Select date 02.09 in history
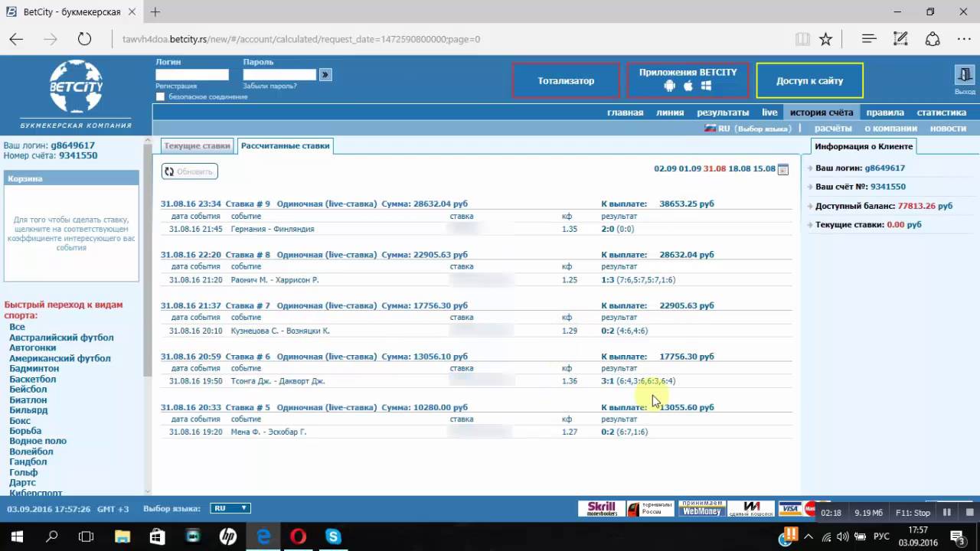This screenshot has width=980, height=551. (665, 169)
